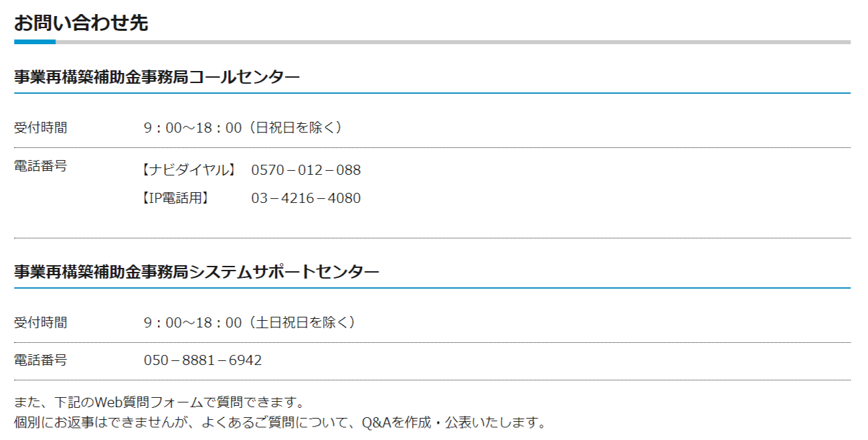This screenshot has width=868, height=440.
Task: Click the IP phone number 03-4216-4080
Action: 306,198
